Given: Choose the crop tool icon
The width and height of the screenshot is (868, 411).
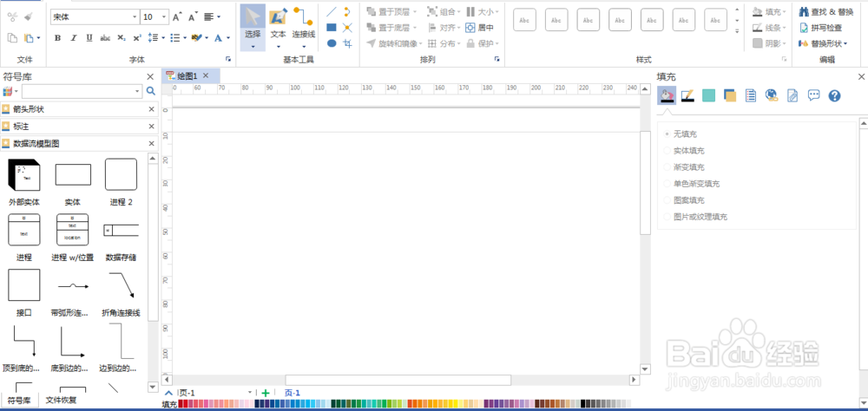Looking at the screenshot, I should [x=348, y=43].
